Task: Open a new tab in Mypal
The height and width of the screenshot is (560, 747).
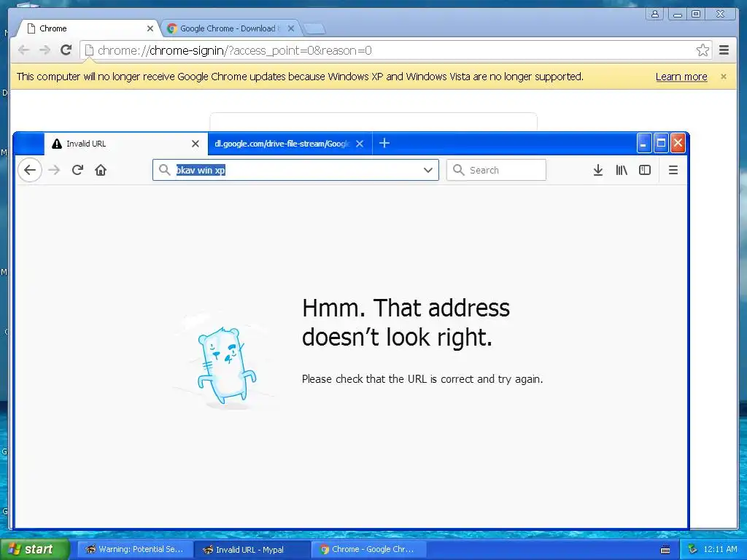Action: (384, 144)
